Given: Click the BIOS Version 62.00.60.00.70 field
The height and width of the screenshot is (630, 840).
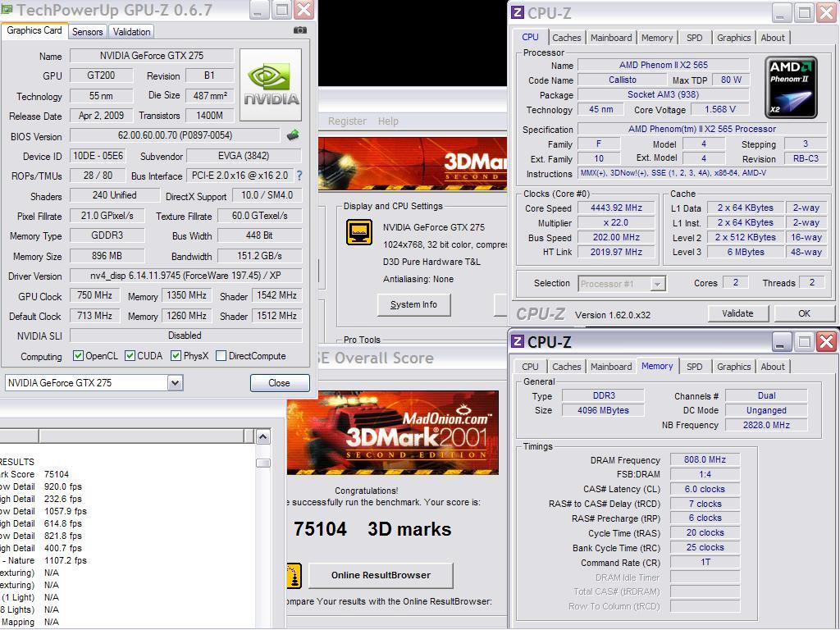Looking at the screenshot, I should (x=175, y=135).
